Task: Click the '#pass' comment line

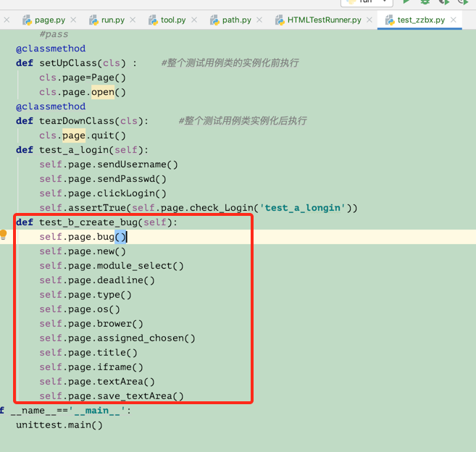Action: click(54, 34)
